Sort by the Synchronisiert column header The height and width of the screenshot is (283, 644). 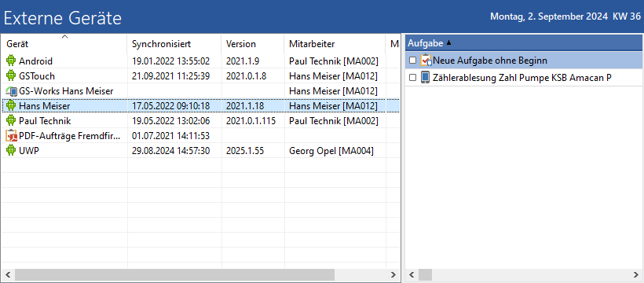click(174, 43)
